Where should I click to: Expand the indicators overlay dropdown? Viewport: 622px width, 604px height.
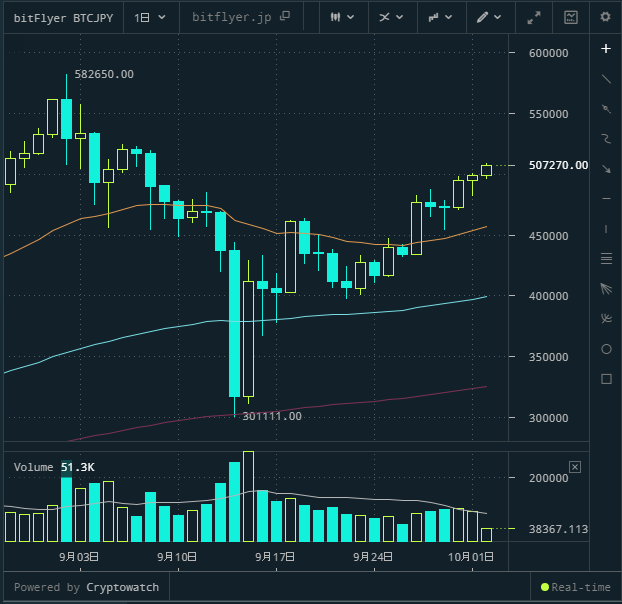(x=391, y=17)
